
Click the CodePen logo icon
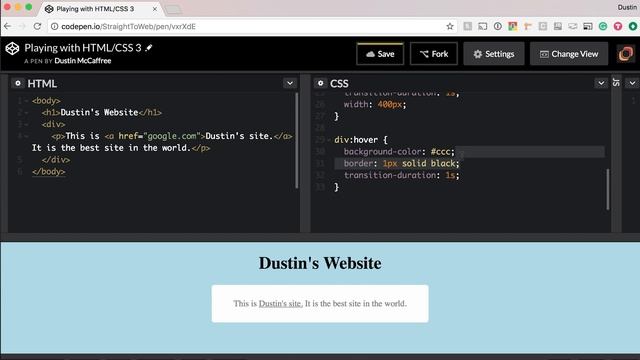point(12,49)
